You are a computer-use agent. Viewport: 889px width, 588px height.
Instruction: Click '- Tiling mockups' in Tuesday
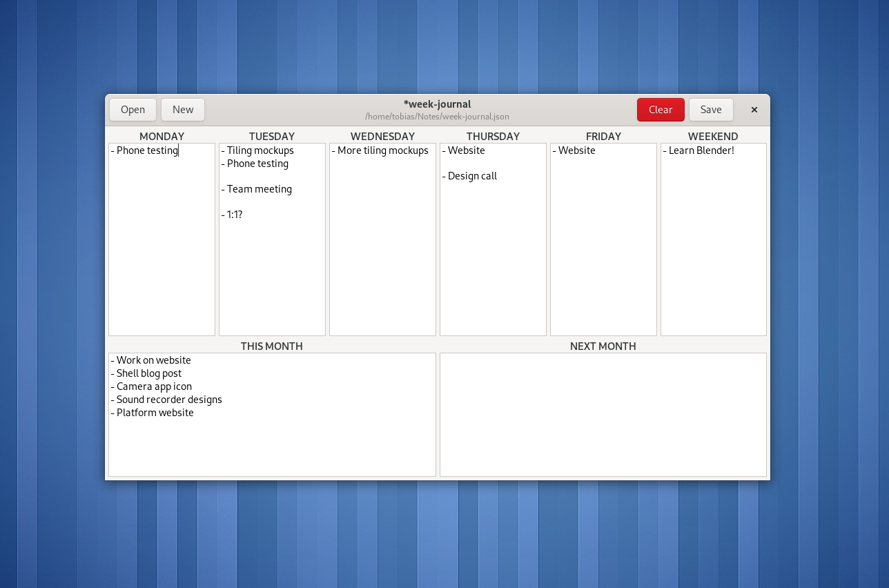coord(257,150)
